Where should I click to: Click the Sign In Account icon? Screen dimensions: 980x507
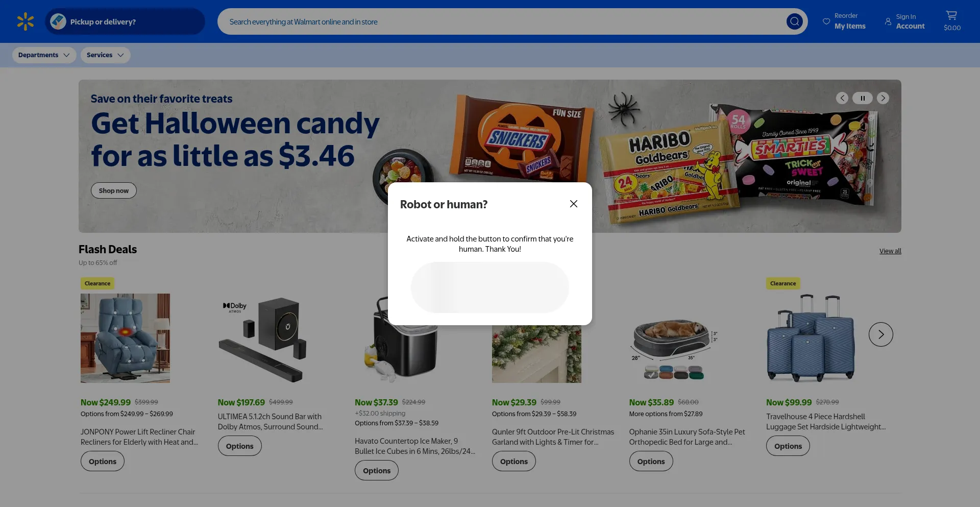click(x=888, y=21)
